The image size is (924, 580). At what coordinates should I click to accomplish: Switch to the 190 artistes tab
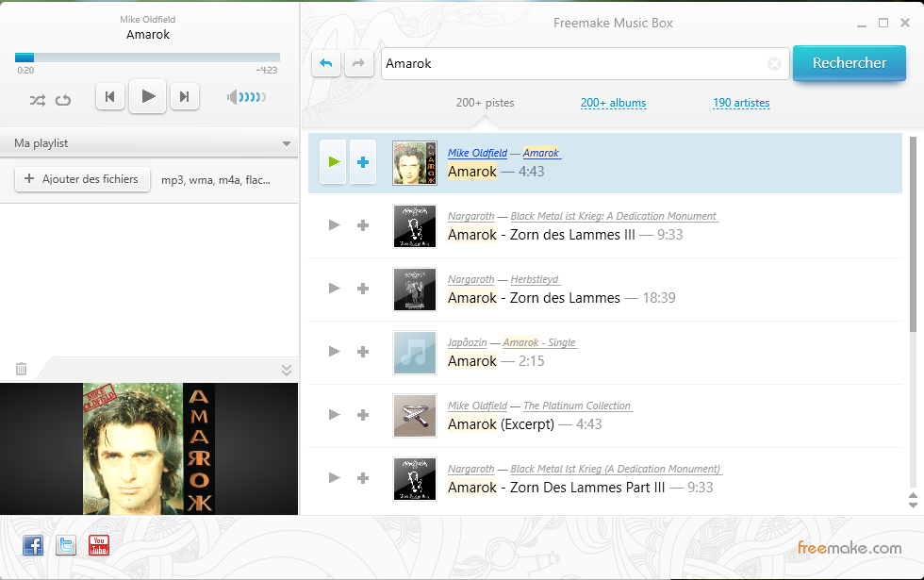coord(741,103)
